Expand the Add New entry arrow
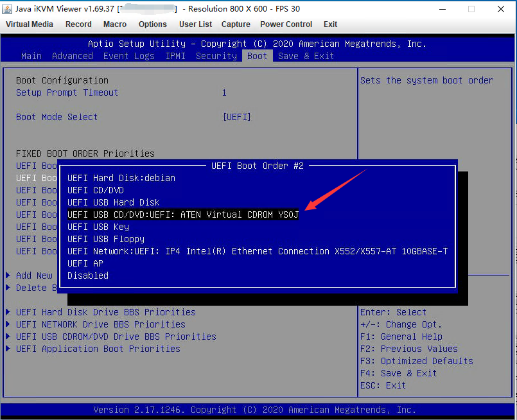Viewport: 517px width, 420px height. pos(8,276)
